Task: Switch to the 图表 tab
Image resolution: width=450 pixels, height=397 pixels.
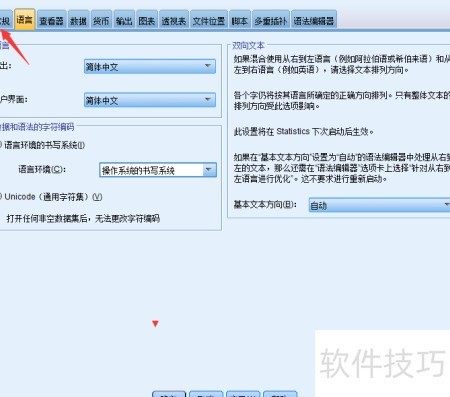Action: coord(147,21)
